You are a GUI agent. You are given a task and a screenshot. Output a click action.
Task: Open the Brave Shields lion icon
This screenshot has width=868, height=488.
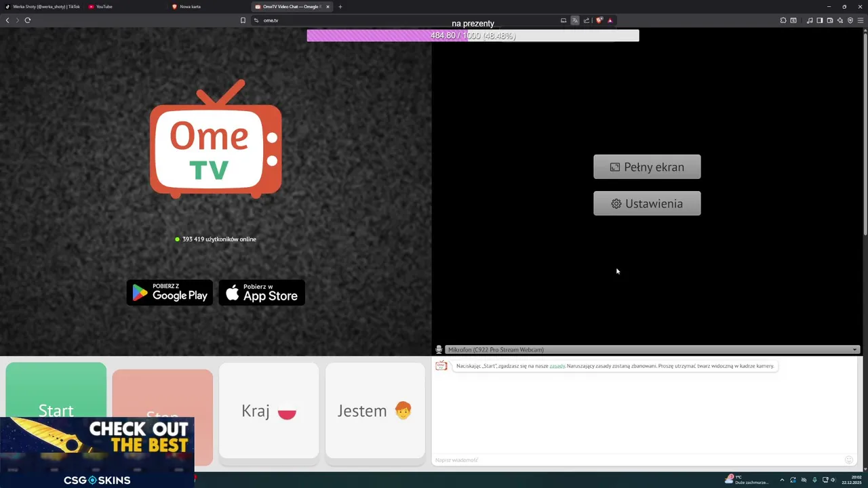(x=599, y=20)
